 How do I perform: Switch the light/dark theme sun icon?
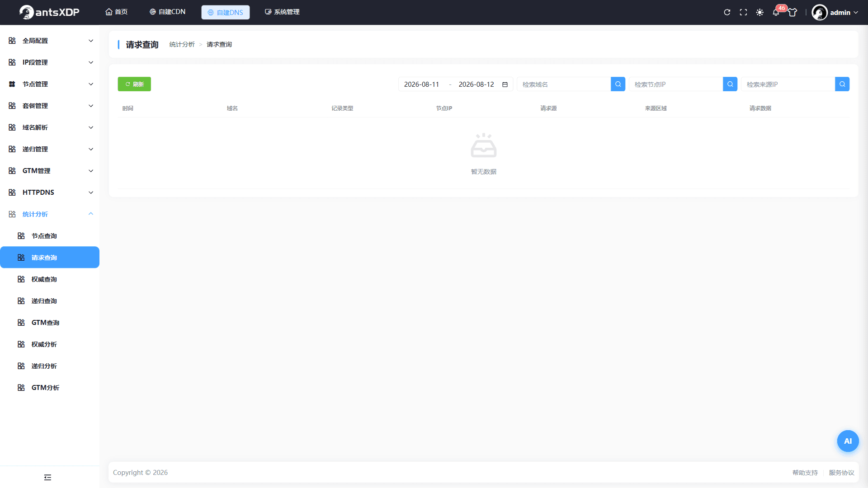click(760, 12)
